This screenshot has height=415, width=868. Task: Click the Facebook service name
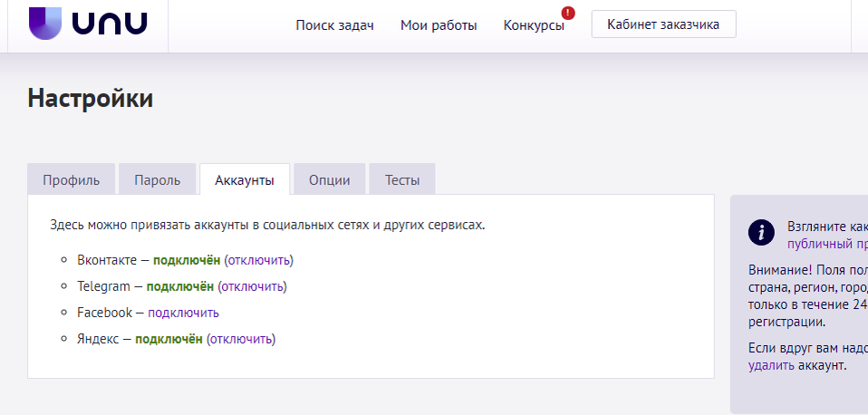tap(104, 313)
